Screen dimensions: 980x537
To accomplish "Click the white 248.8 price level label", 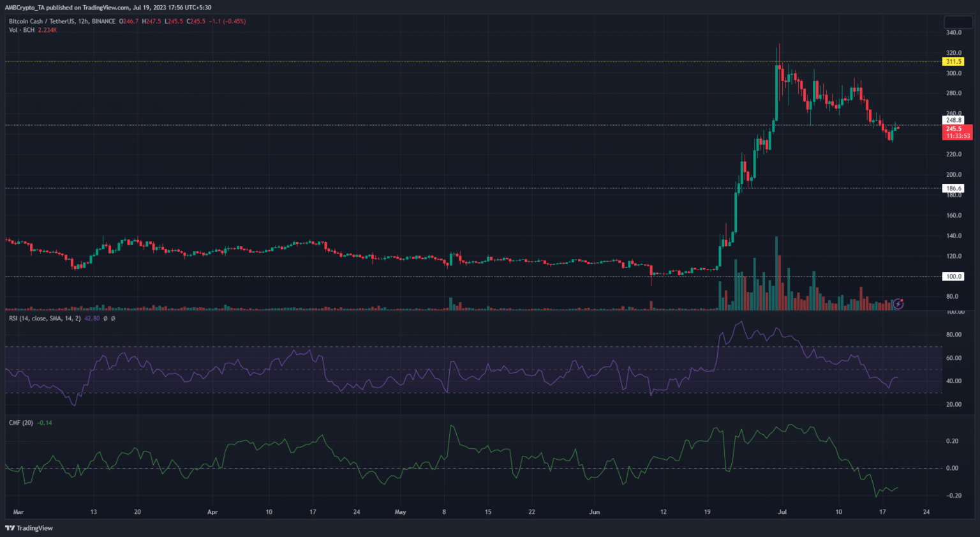I will tap(953, 120).
